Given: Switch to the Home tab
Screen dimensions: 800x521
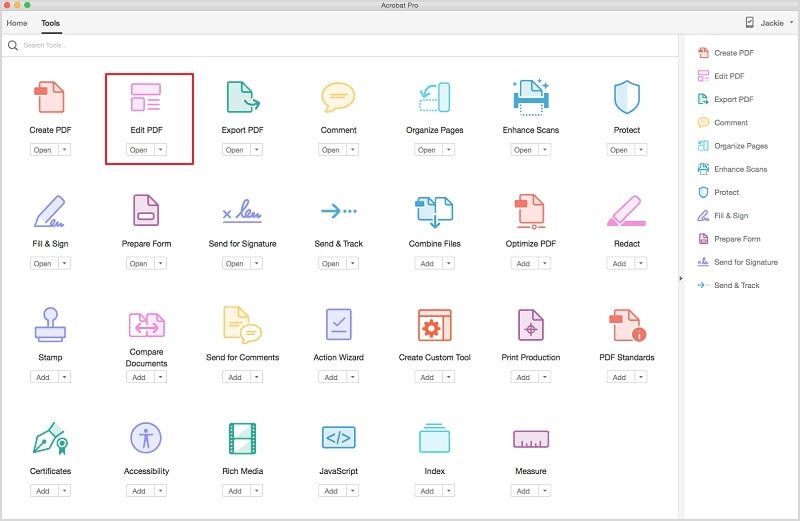Looking at the screenshot, I should (17, 23).
